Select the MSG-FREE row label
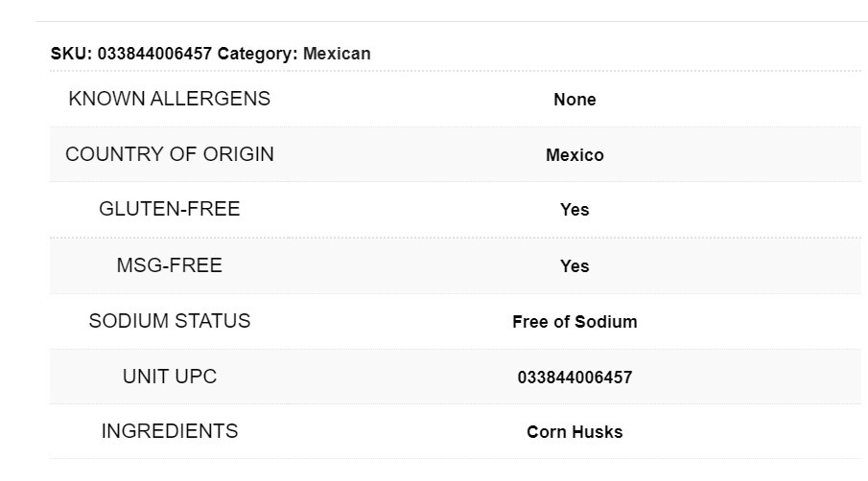The width and height of the screenshot is (868, 481). [x=170, y=265]
